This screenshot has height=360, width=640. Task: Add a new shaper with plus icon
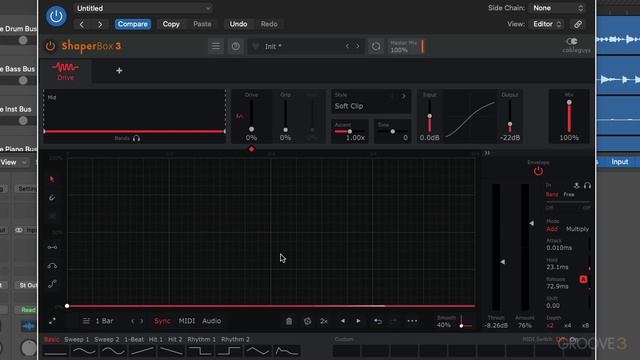(119, 71)
